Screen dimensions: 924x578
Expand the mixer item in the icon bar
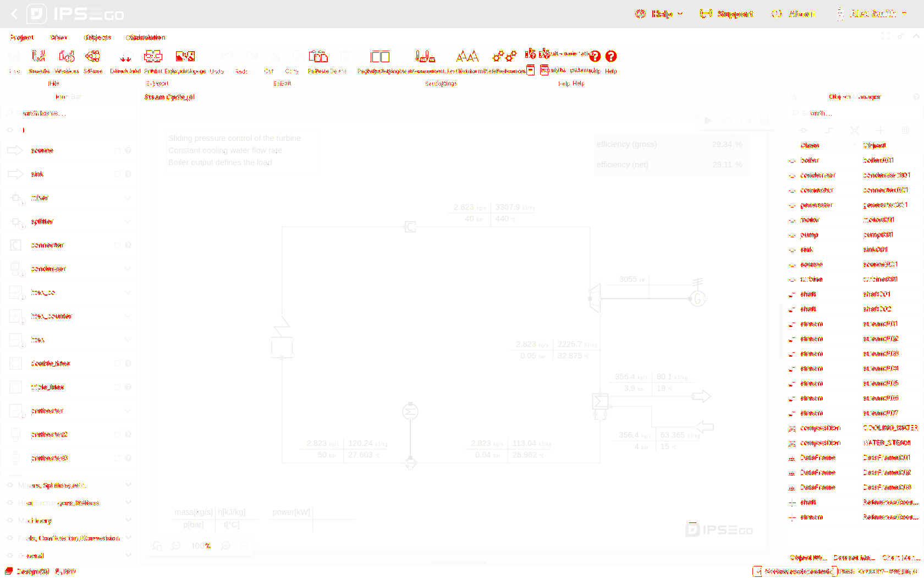coord(128,198)
